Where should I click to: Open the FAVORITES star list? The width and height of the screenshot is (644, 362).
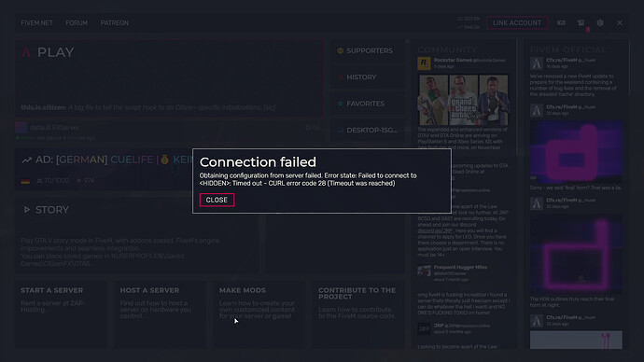[368, 104]
